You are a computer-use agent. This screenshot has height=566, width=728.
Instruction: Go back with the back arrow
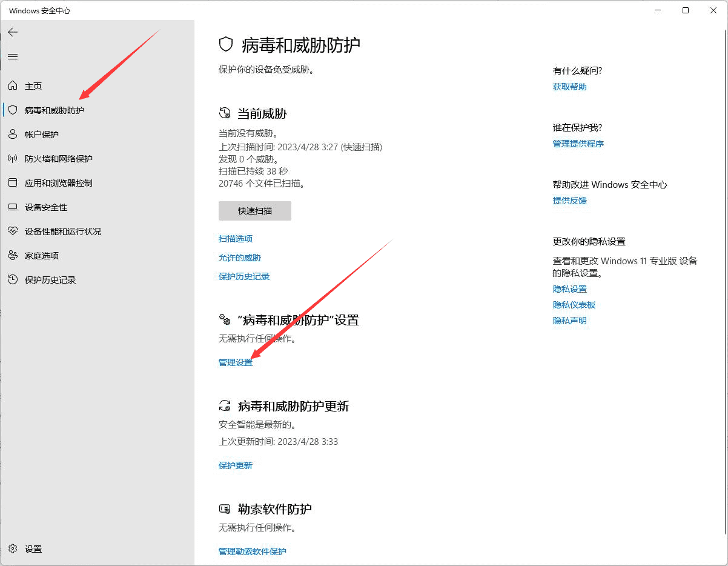click(13, 33)
